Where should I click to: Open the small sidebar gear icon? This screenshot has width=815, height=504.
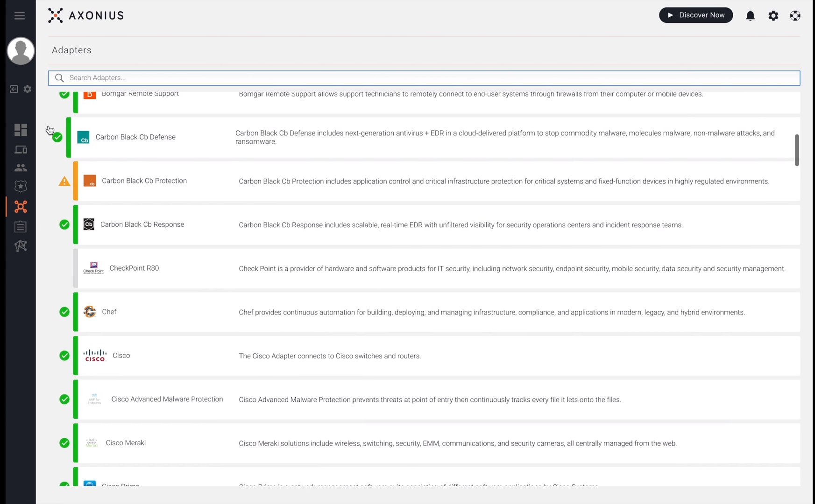(x=28, y=89)
